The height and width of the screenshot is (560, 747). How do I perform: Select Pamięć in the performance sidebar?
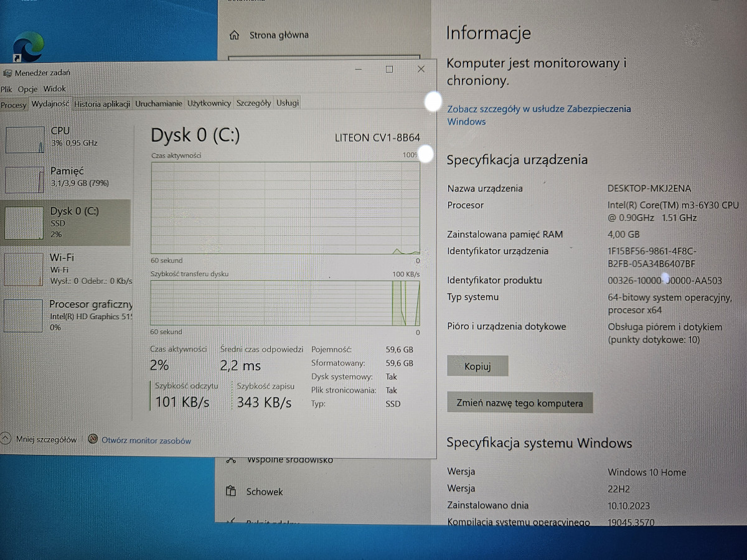[x=66, y=179]
